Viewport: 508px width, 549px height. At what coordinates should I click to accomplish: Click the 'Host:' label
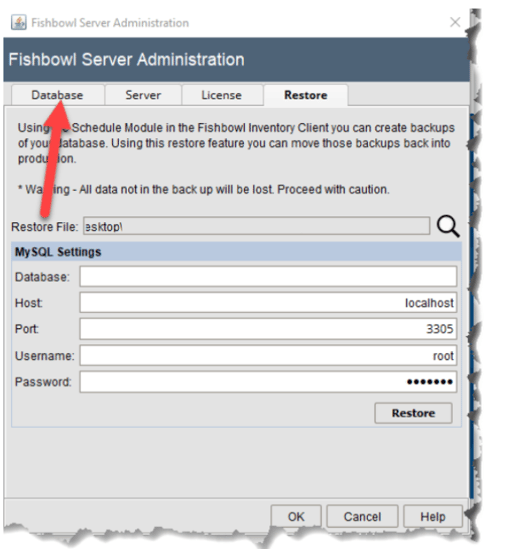click(28, 303)
